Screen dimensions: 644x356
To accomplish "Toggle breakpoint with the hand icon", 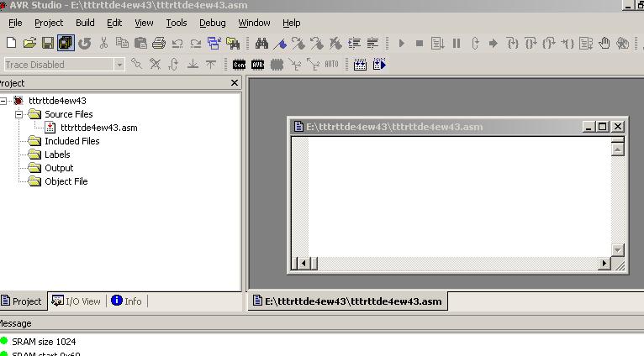I will [x=604, y=43].
